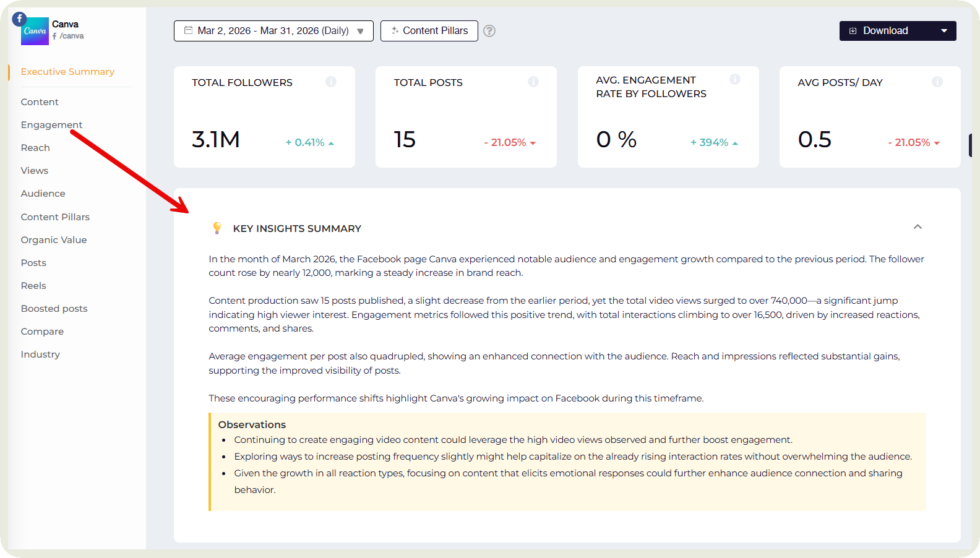Select Compare in the sidebar
This screenshot has height=558, width=980.
point(42,332)
